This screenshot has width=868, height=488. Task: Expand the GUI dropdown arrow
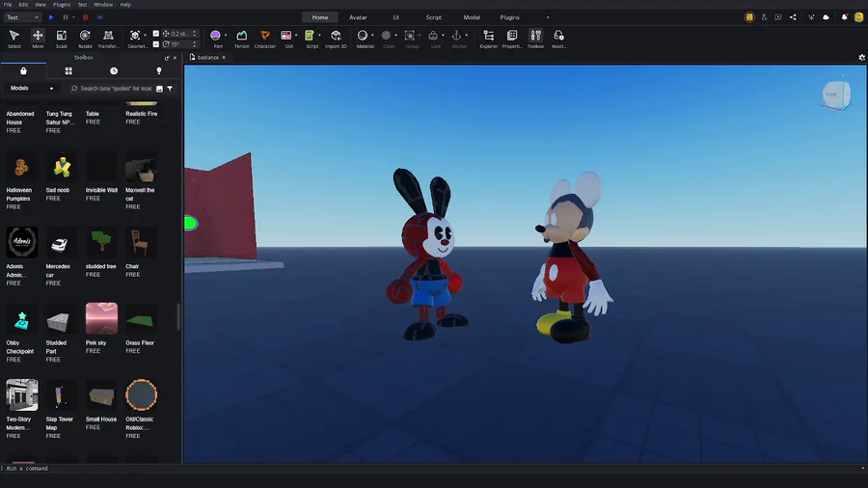[296, 36]
